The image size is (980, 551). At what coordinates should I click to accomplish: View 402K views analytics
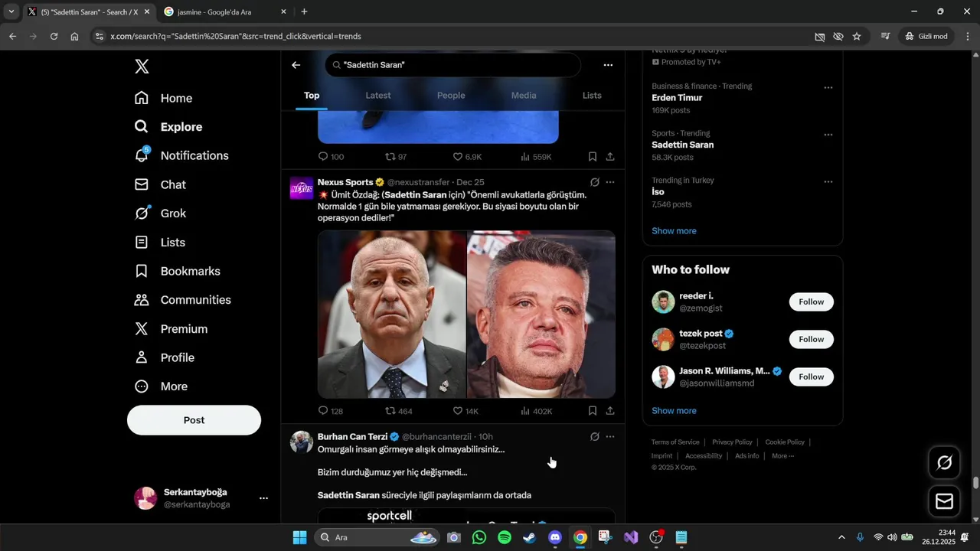(x=536, y=411)
